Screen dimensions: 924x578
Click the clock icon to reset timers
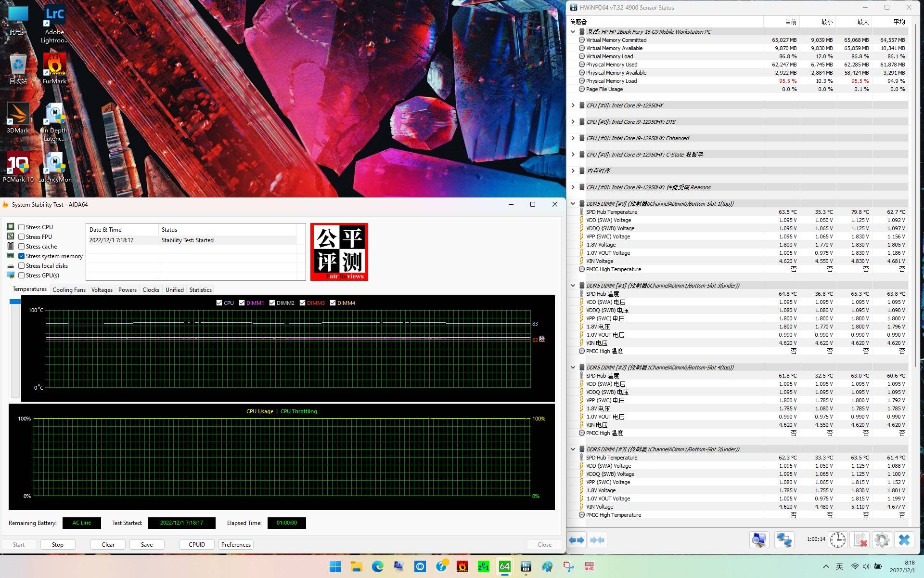click(837, 540)
